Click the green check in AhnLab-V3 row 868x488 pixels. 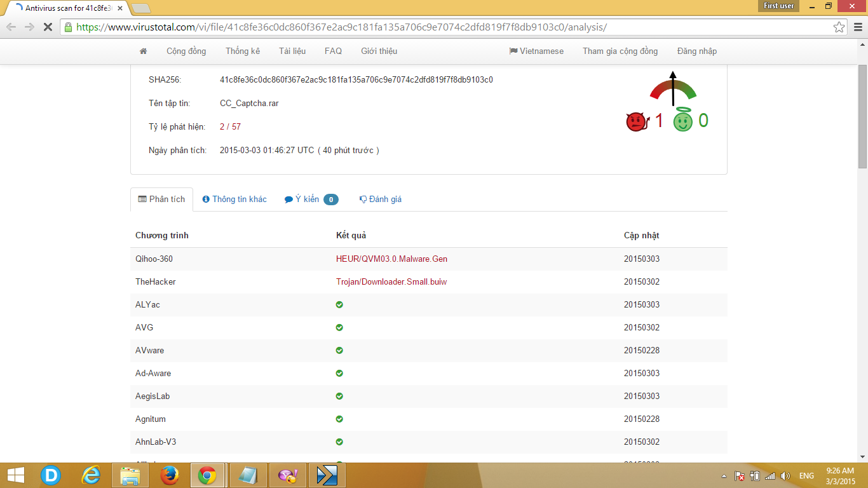coord(339,442)
